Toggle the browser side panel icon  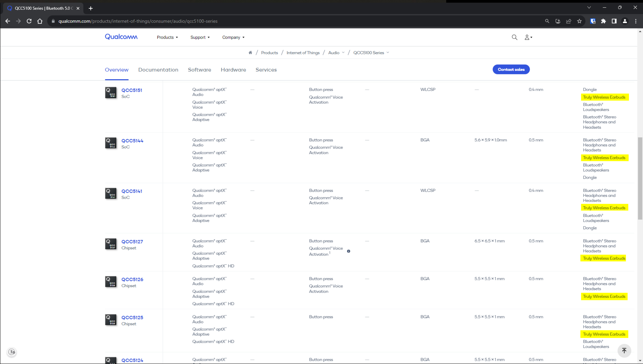(614, 21)
